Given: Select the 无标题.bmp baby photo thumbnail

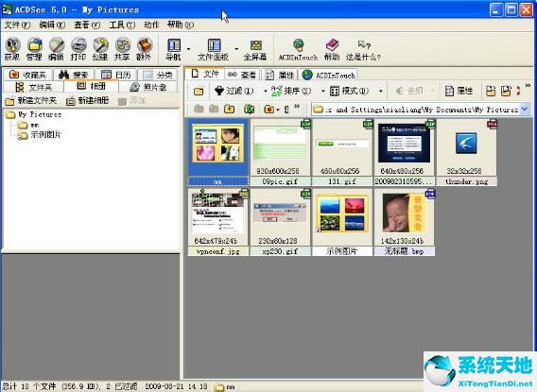Looking at the screenshot, I should (x=404, y=222).
